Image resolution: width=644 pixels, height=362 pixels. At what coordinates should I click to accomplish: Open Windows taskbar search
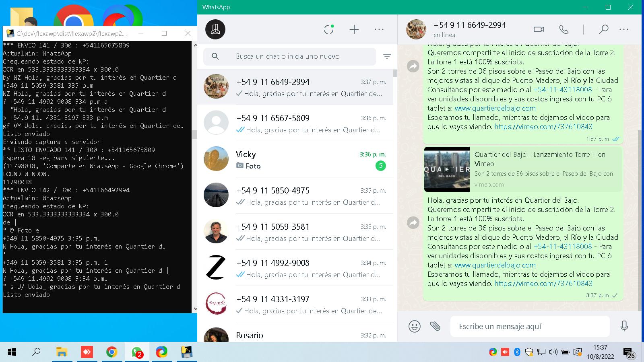pos(36,352)
